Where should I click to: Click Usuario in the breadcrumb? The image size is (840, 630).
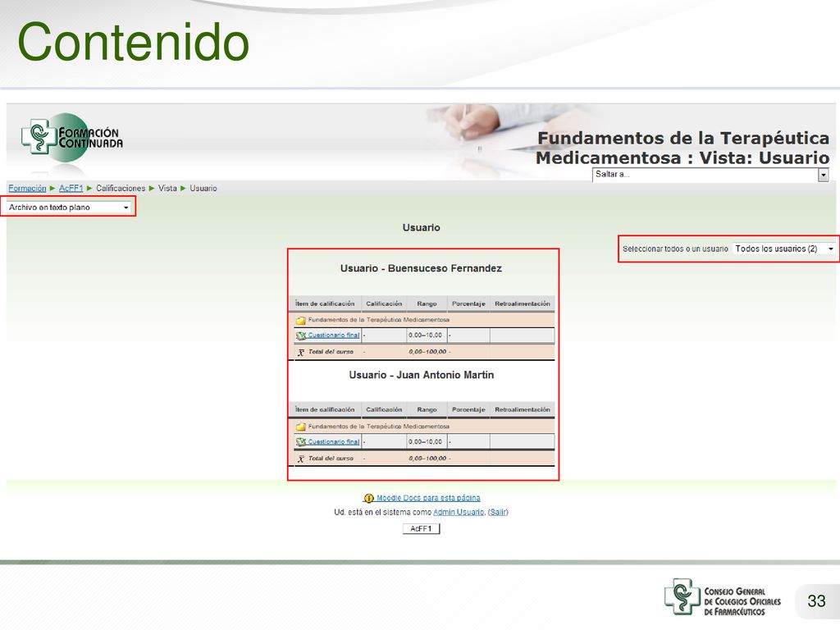203,189
